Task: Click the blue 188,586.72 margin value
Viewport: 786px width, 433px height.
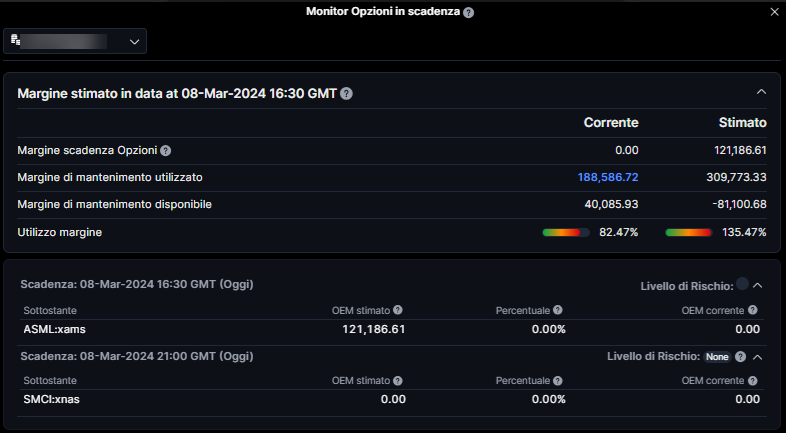Action: tap(607, 177)
